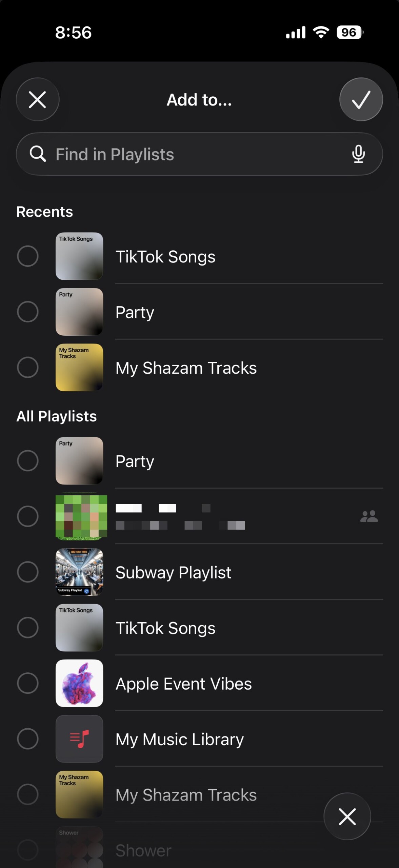The image size is (399, 868).
Task: Focus the Find in Playlists search field
Action: point(197,154)
